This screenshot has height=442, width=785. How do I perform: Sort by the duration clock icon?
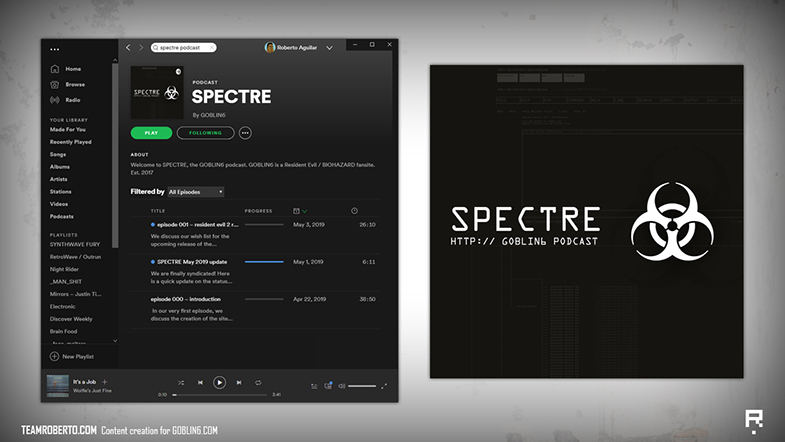(x=354, y=211)
